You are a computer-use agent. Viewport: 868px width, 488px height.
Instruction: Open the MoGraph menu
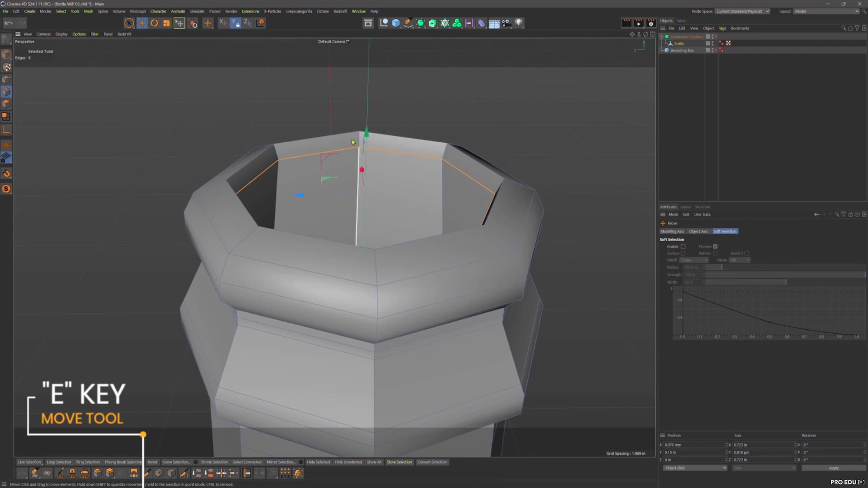point(138,11)
